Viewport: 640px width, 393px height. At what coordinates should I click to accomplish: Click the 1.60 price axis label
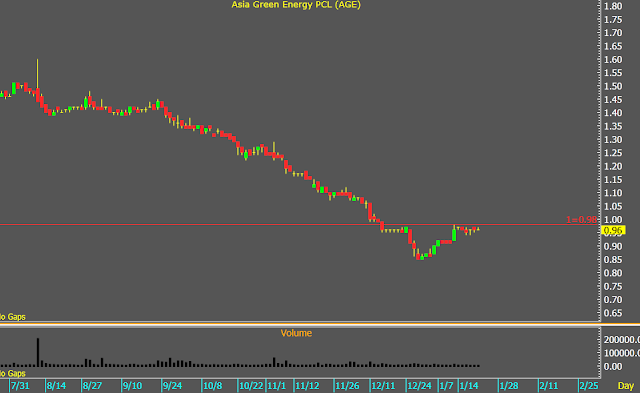tap(613, 60)
